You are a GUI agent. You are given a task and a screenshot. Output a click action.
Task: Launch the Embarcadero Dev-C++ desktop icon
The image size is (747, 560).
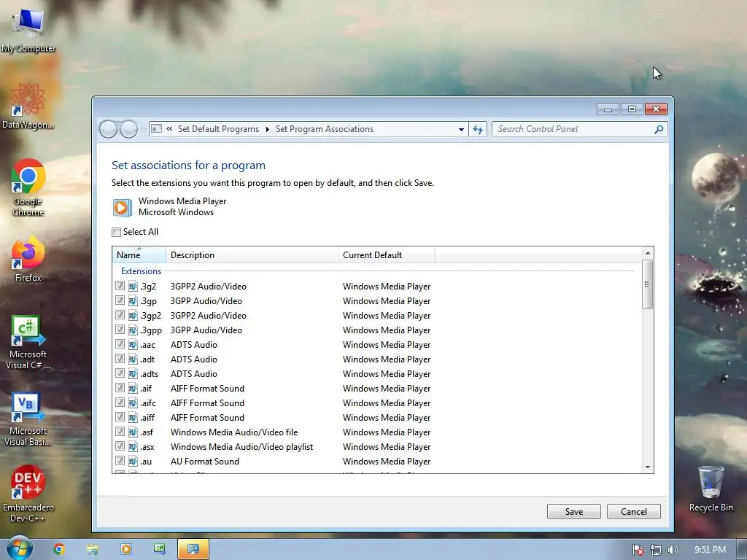coord(28,494)
